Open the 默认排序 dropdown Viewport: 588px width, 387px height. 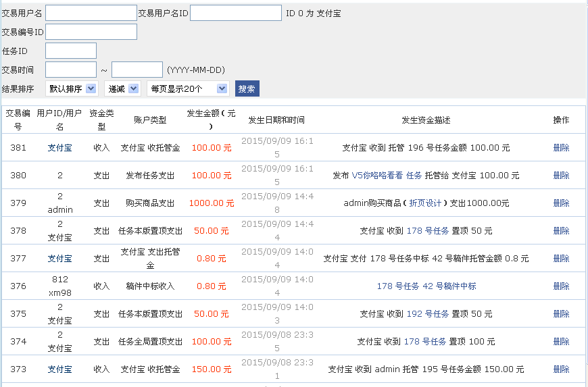coord(72,88)
